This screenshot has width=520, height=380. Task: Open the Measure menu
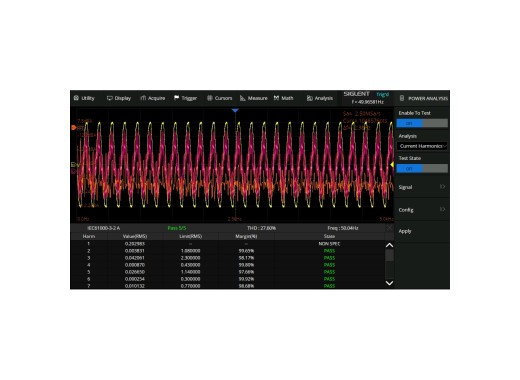pos(254,98)
